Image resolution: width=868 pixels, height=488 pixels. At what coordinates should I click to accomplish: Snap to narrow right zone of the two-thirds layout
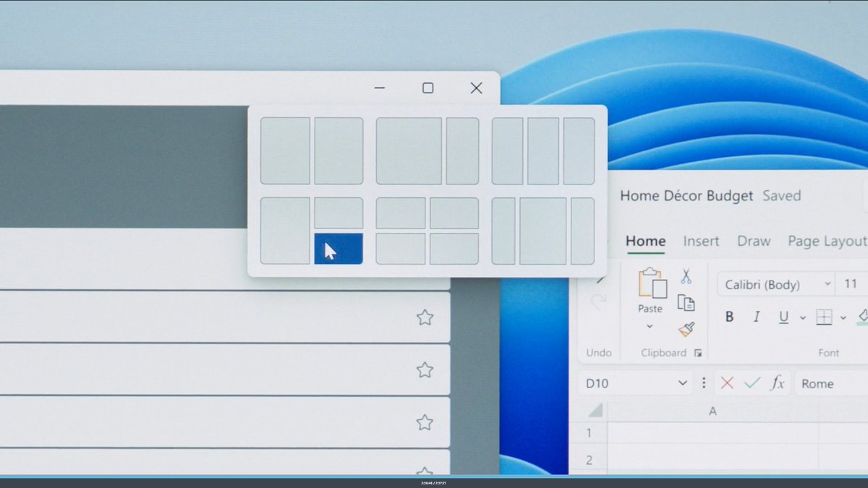(462, 151)
